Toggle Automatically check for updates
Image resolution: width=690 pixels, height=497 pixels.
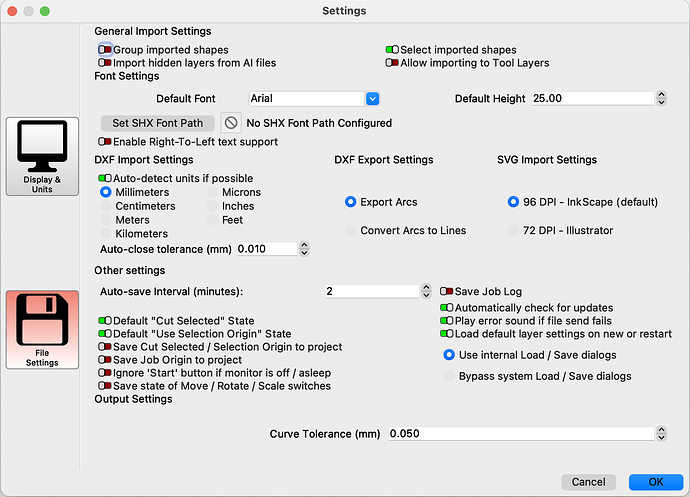(447, 308)
